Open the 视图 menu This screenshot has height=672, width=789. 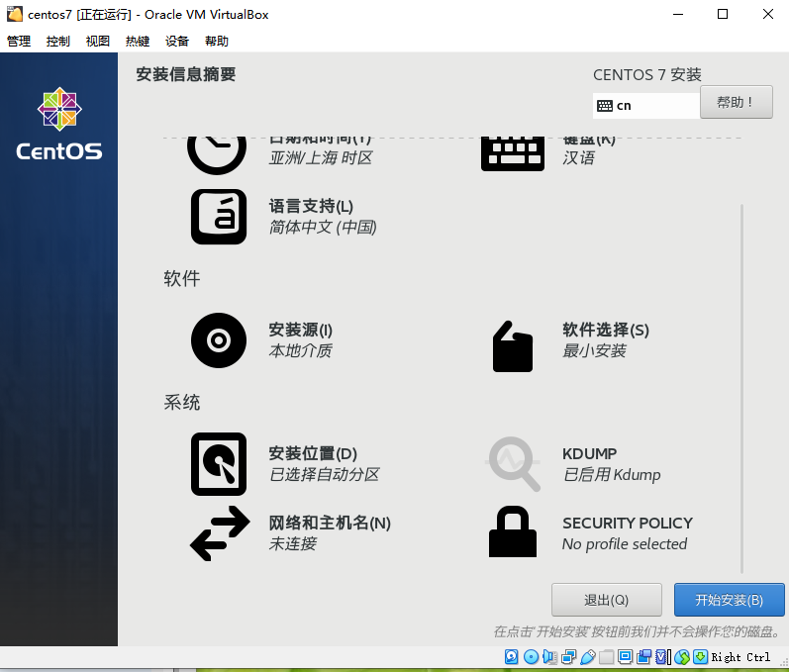coord(98,41)
